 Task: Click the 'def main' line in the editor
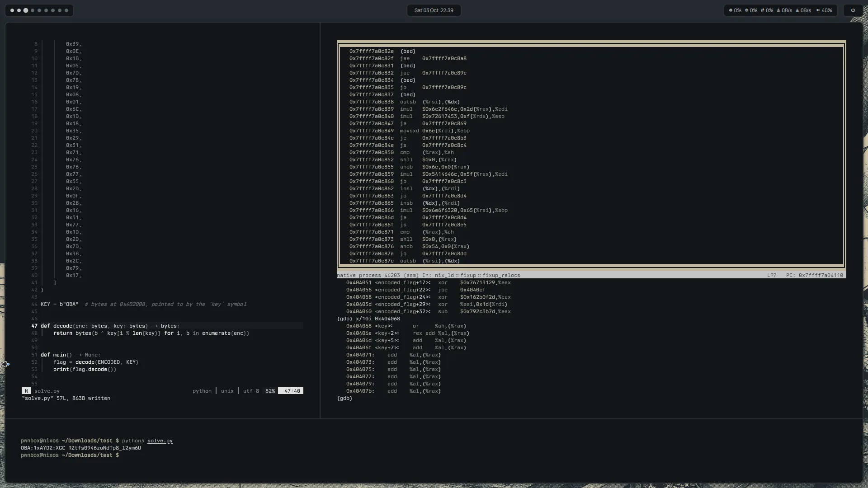click(x=71, y=355)
